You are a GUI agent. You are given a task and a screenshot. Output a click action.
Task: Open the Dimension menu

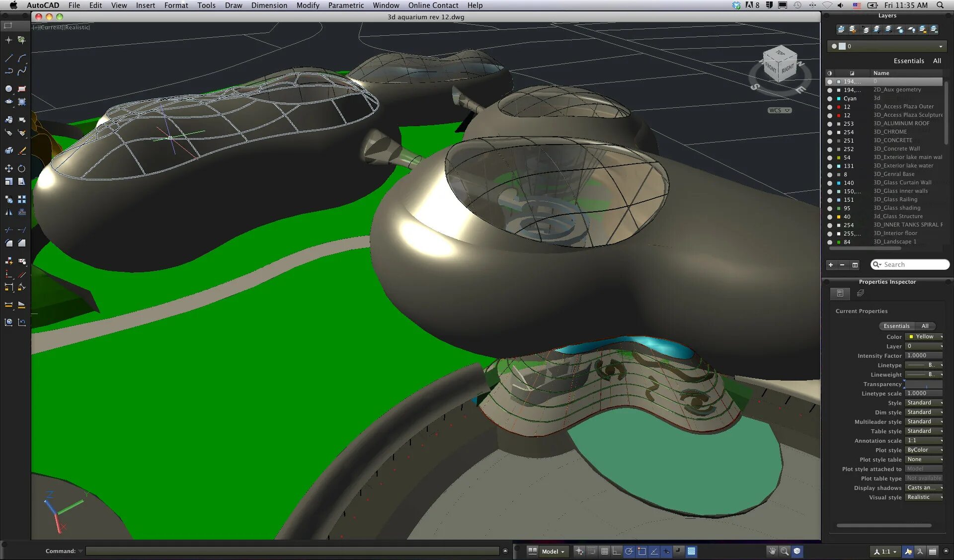269,5
